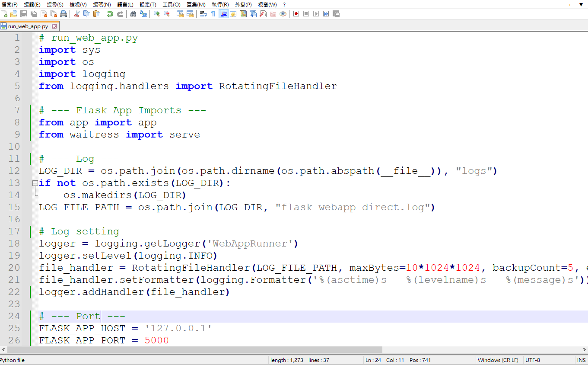This screenshot has height=365, width=588.
Task: Toggle show all characters pilcrow icon
Action: [213, 14]
